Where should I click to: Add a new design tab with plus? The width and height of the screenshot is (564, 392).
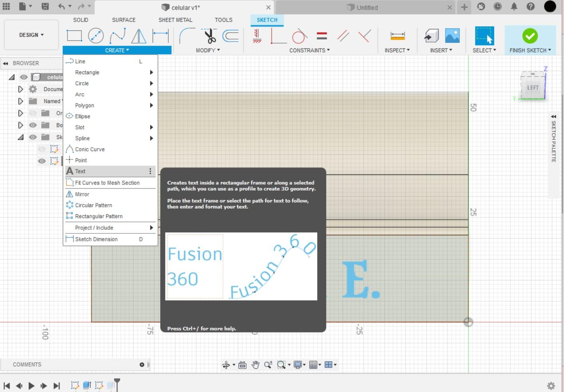coord(464,7)
